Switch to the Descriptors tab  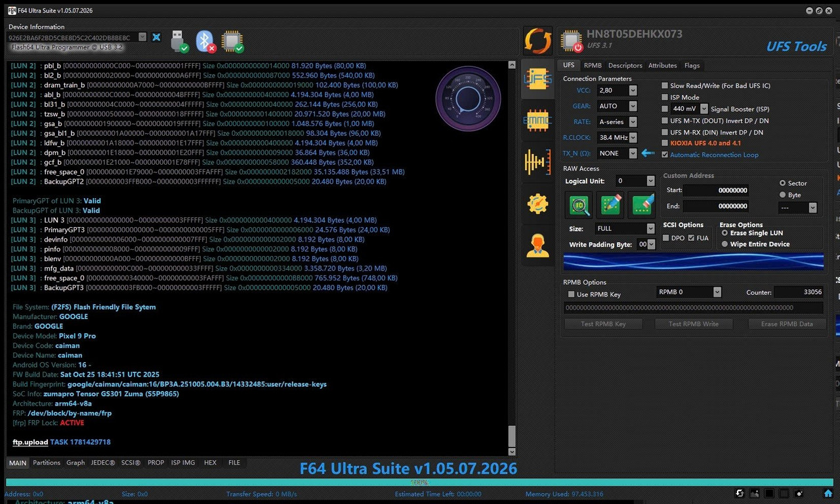click(x=625, y=66)
